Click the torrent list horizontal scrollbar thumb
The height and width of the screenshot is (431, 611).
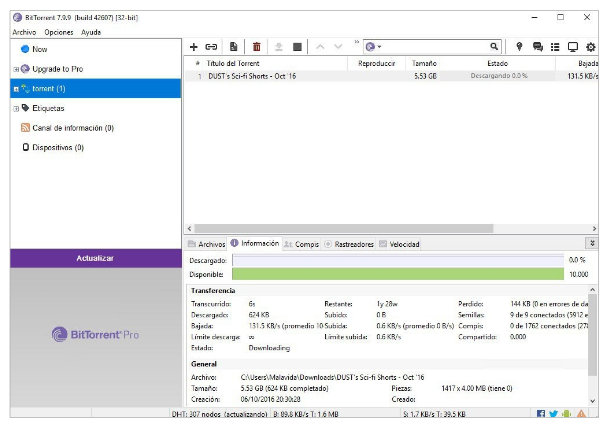coord(344,228)
